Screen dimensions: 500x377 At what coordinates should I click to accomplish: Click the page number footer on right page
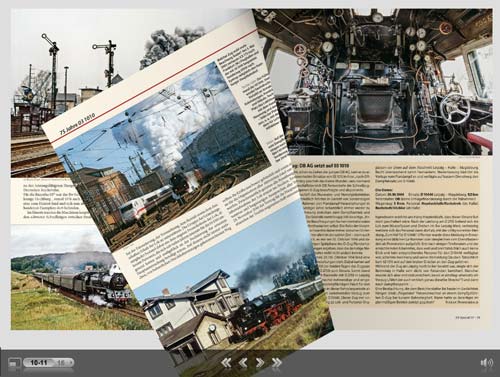[468, 318]
